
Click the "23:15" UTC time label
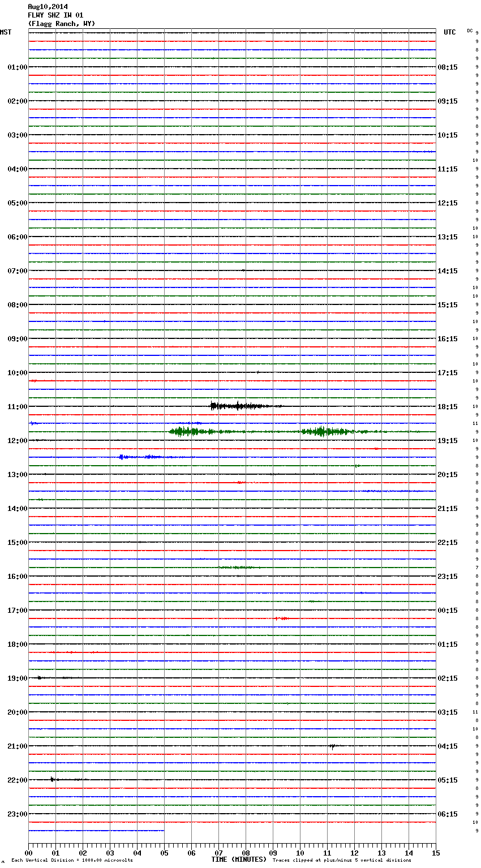pyautogui.click(x=448, y=577)
